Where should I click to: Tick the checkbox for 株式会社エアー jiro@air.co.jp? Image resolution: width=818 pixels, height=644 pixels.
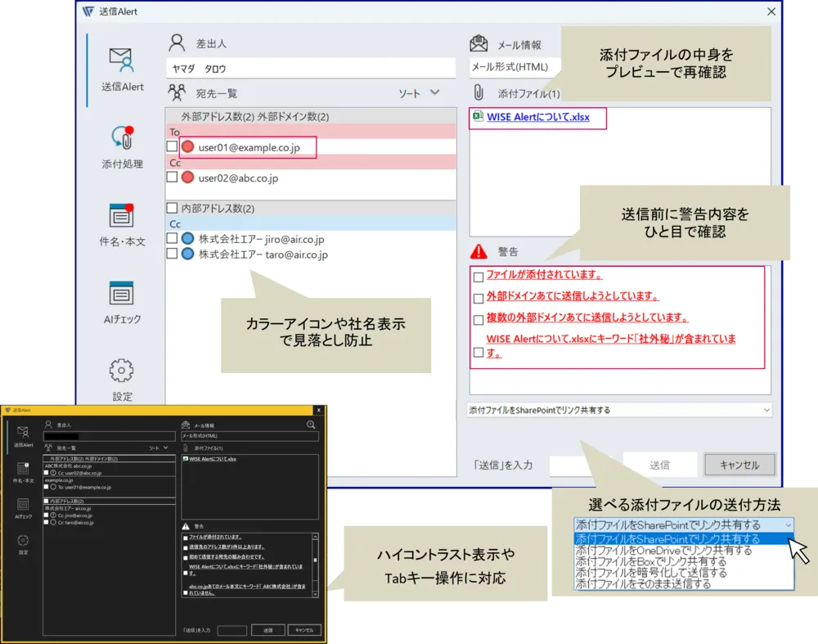pyautogui.click(x=172, y=238)
